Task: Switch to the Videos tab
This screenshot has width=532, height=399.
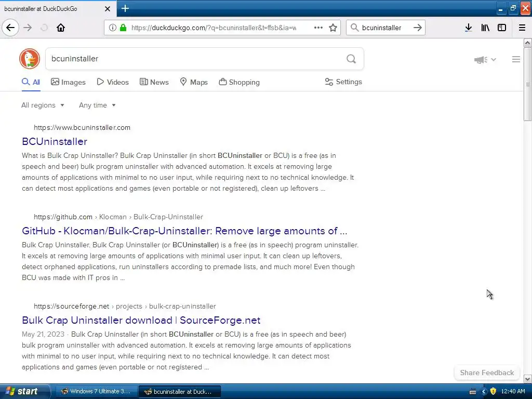Action: pos(113,82)
